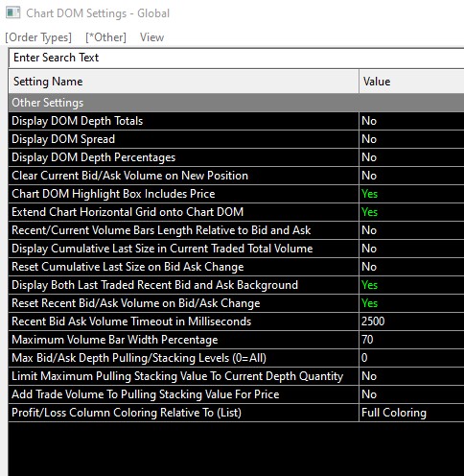
Task: Click the Setting Name column header
Action: pyautogui.click(x=184, y=82)
